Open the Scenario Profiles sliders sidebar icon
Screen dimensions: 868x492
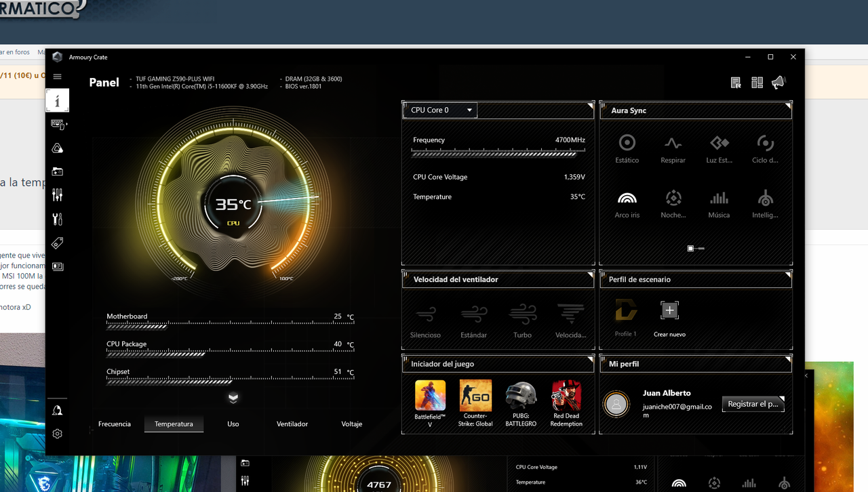(x=58, y=195)
